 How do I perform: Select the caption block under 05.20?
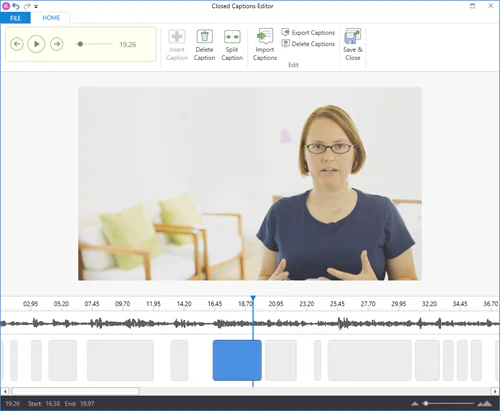(63, 360)
